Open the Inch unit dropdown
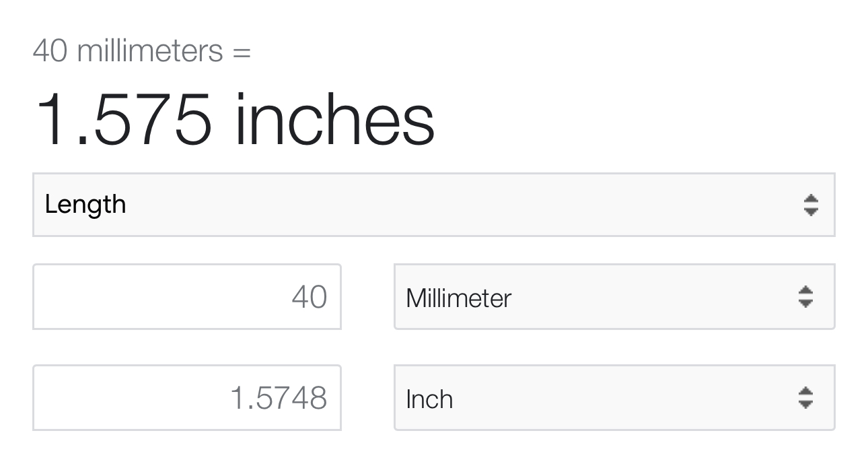Image resolution: width=868 pixels, height=468 pixels. (614, 398)
